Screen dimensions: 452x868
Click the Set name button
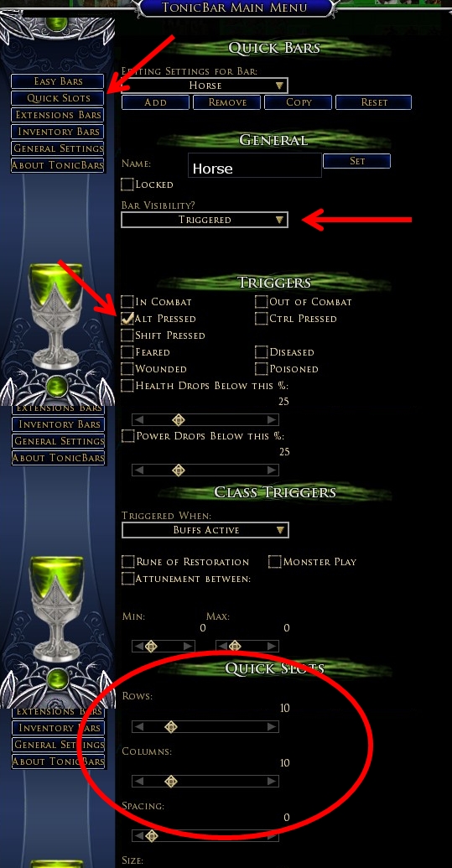pos(357,161)
